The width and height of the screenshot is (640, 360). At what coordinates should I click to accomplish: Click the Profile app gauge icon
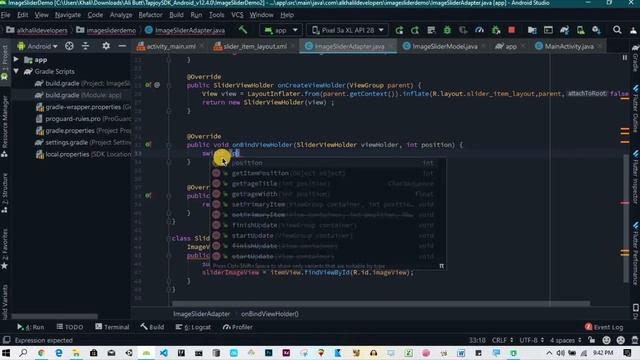coord(479,30)
